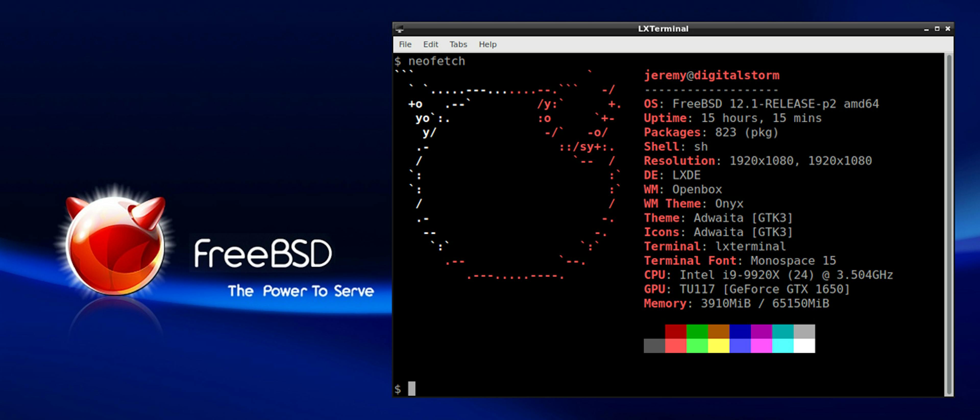Image resolution: width=980 pixels, height=420 pixels.
Task: Open the Tabs menu in LXTerminal
Action: [458, 44]
